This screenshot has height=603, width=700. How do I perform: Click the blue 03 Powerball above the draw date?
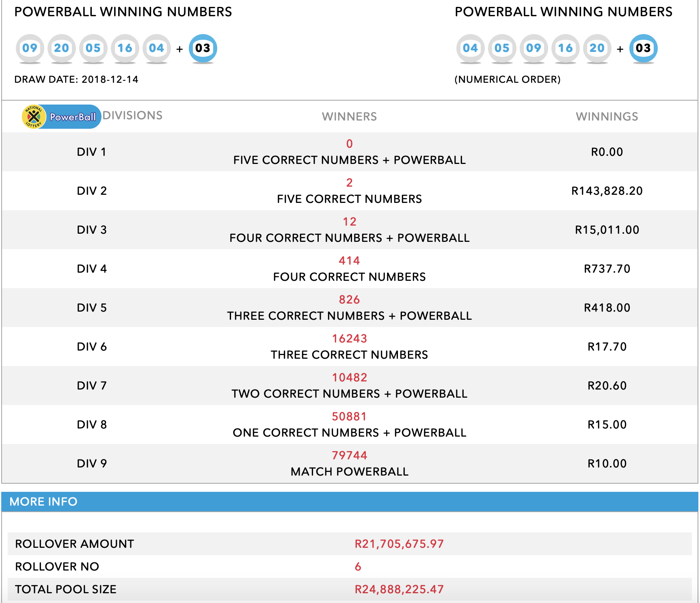(x=203, y=48)
